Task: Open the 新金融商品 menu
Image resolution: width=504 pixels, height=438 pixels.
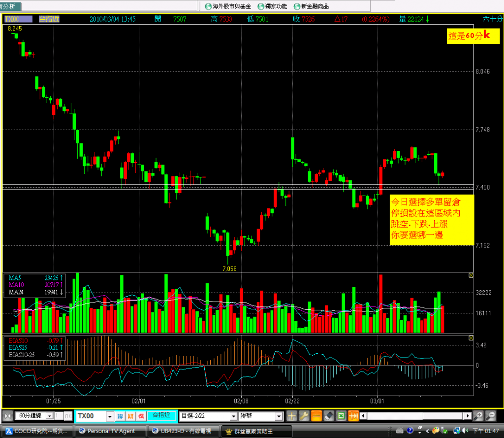Action: (312, 6)
